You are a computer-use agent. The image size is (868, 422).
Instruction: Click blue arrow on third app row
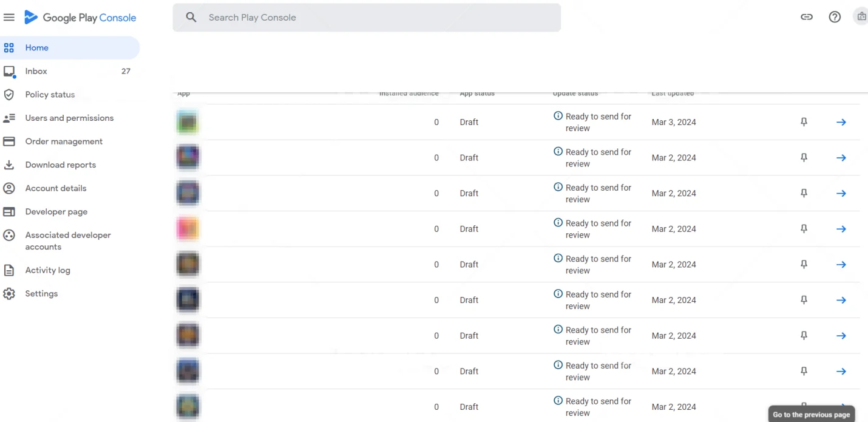pyautogui.click(x=841, y=193)
